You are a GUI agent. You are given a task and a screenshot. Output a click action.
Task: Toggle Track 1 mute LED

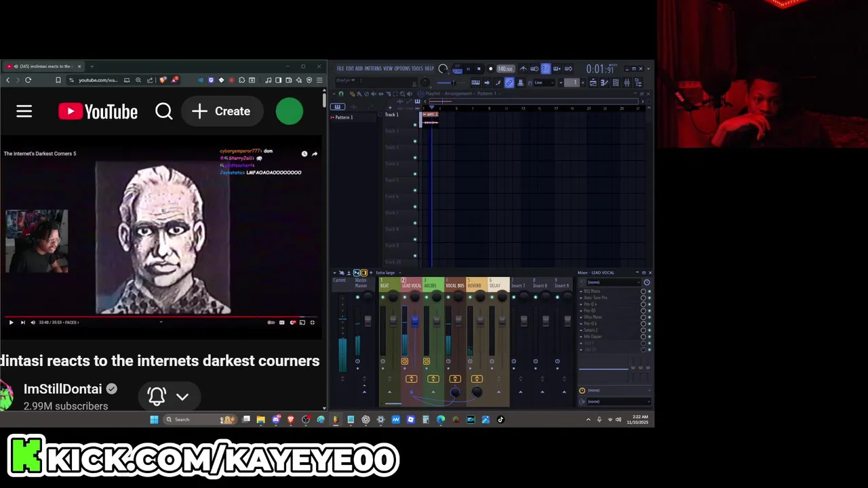click(x=415, y=125)
